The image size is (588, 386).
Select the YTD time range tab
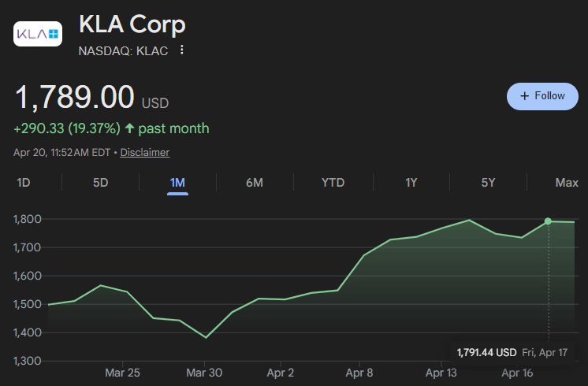pos(333,183)
